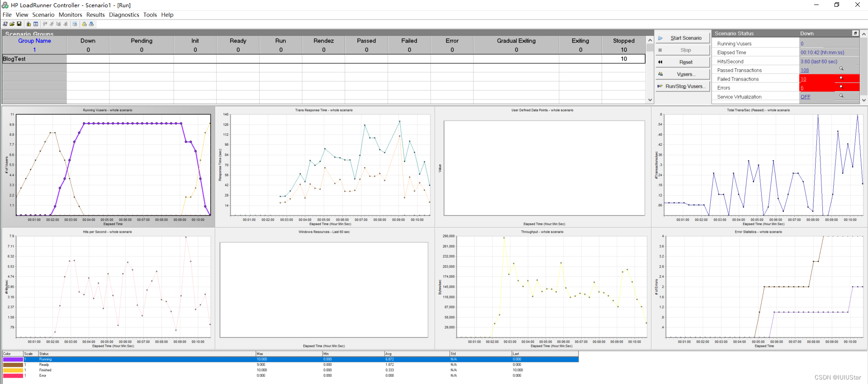Open the Load Generators toolbar icon

tap(28, 24)
